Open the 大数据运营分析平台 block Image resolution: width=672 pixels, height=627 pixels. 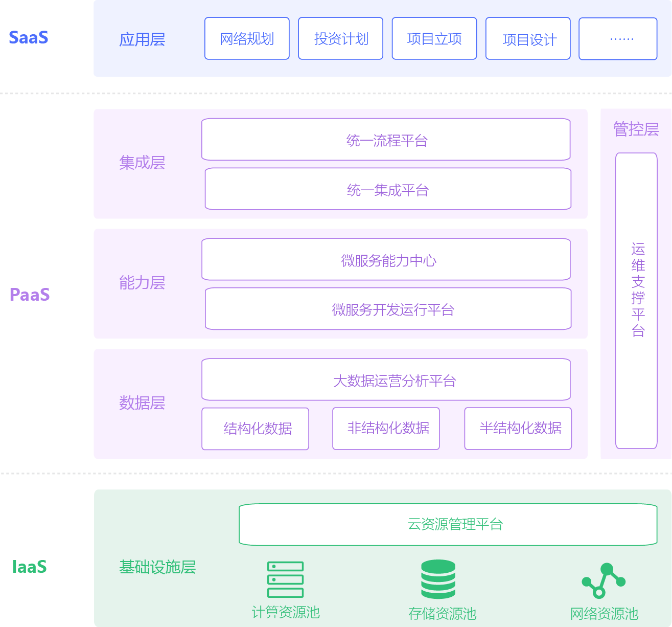tap(386, 379)
